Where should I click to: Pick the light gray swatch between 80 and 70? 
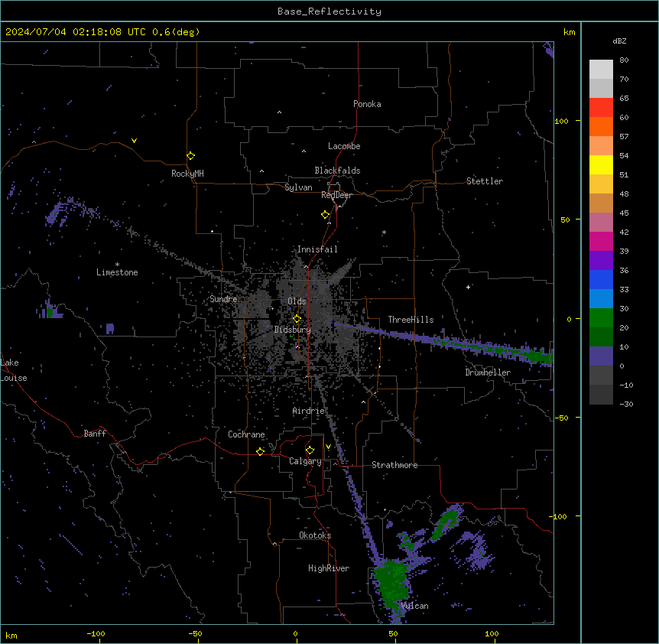[x=601, y=70]
